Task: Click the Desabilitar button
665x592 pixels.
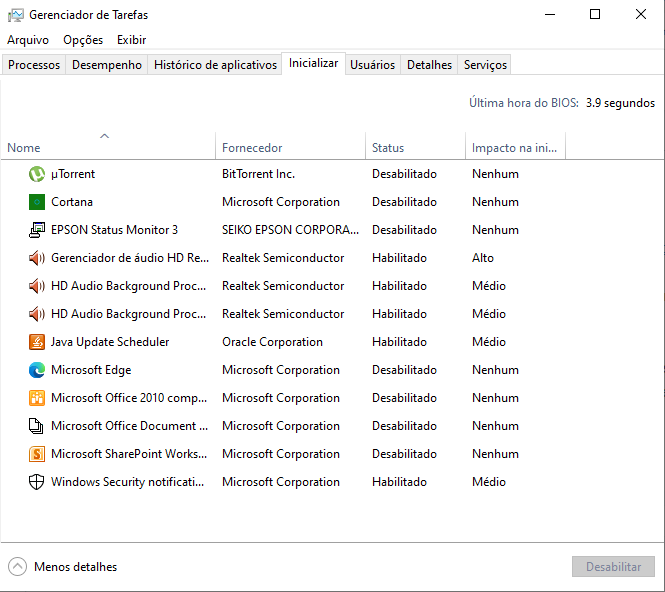Action: coord(613,567)
